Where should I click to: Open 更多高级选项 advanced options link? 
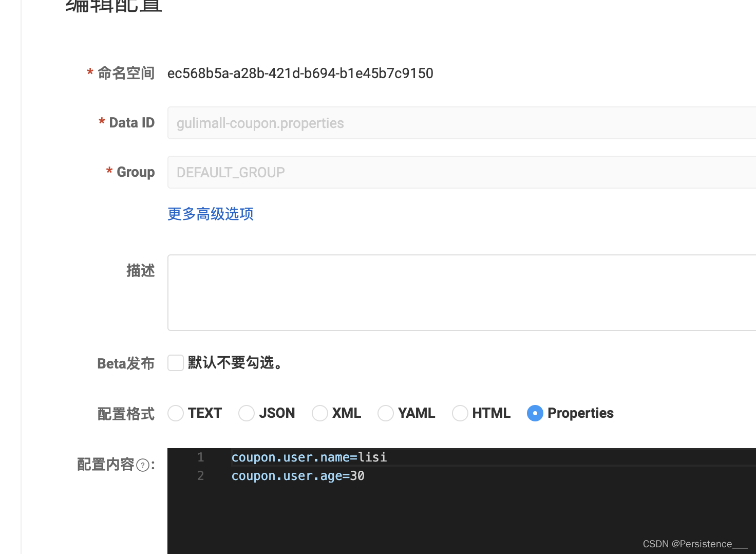211,214
